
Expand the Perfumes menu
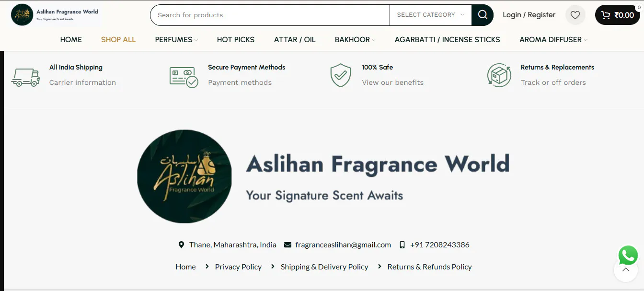pyautogui.click(x=176, y=40)
